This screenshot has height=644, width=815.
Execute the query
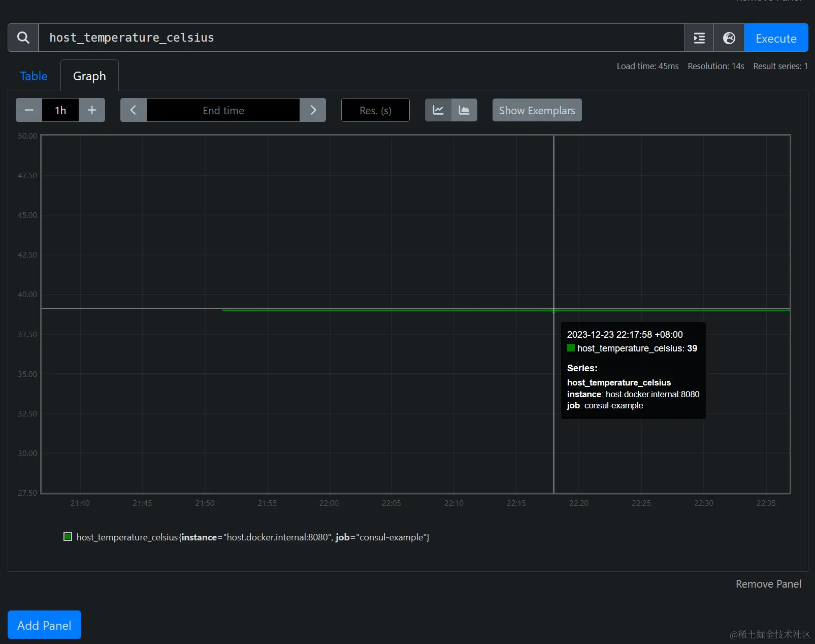tap(776, 38)
